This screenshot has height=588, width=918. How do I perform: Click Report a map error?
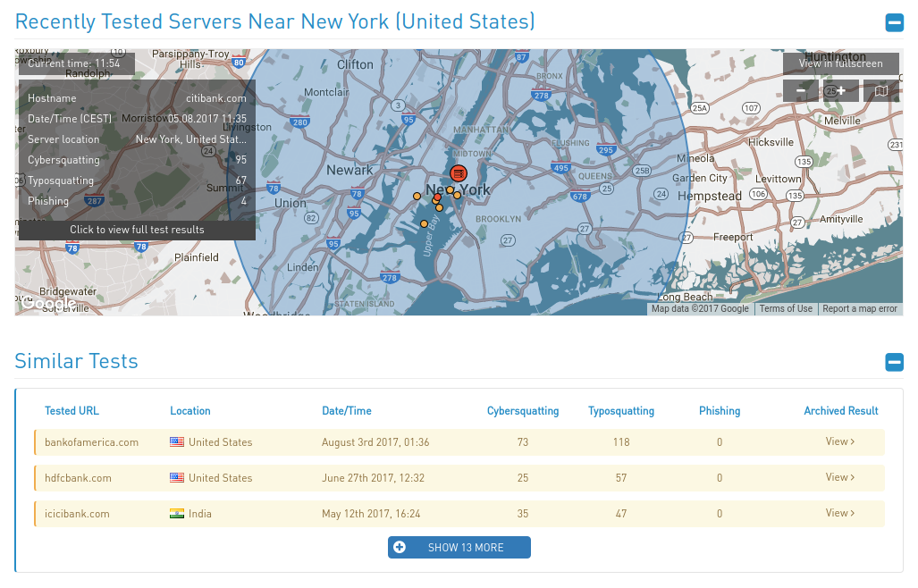tap(860, 308)
